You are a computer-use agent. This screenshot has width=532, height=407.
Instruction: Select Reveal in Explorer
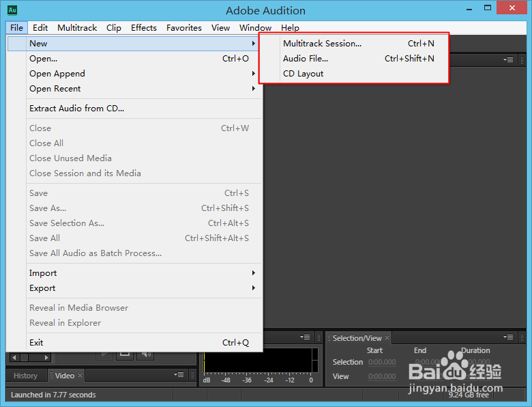[x=134, y=322]
